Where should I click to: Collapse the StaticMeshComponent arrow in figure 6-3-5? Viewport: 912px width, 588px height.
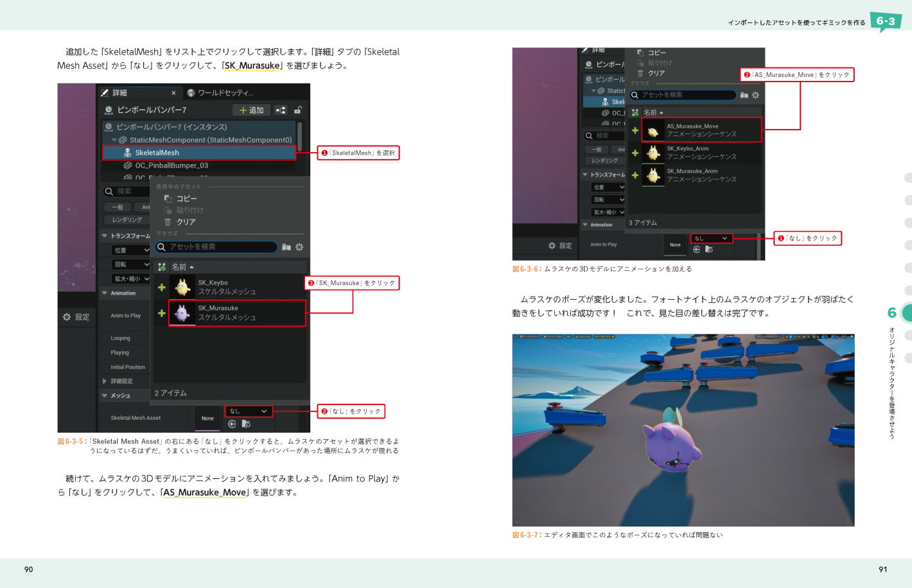[114, 140]
